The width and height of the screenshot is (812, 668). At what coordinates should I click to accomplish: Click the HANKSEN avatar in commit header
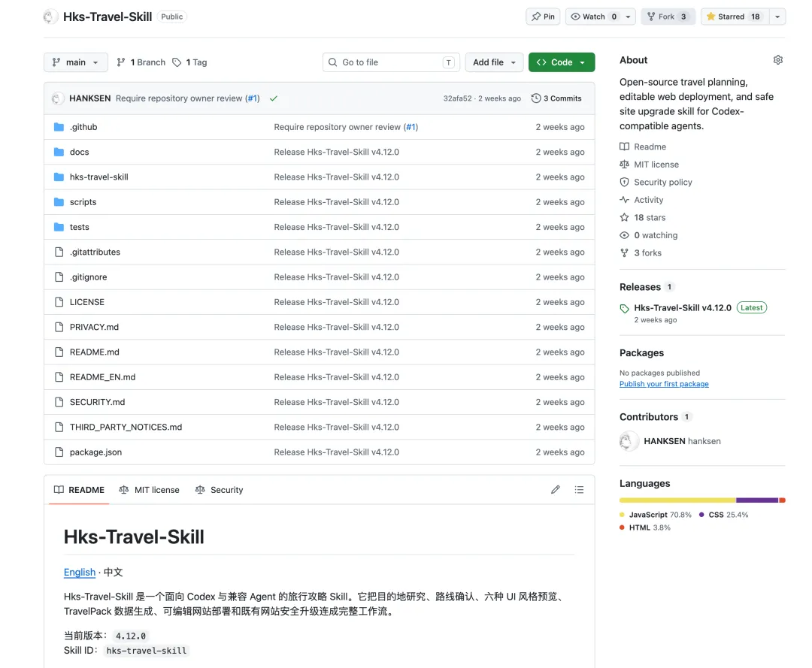coord(57,98)
